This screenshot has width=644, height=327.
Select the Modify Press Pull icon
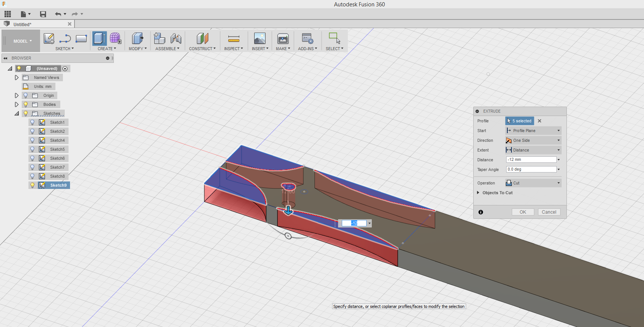tap(137, 38)
